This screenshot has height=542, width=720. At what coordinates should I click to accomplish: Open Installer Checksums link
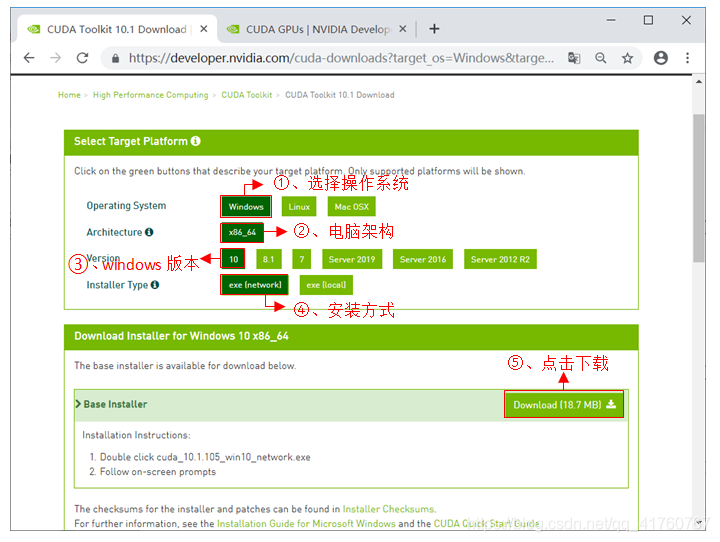point(388,509)
